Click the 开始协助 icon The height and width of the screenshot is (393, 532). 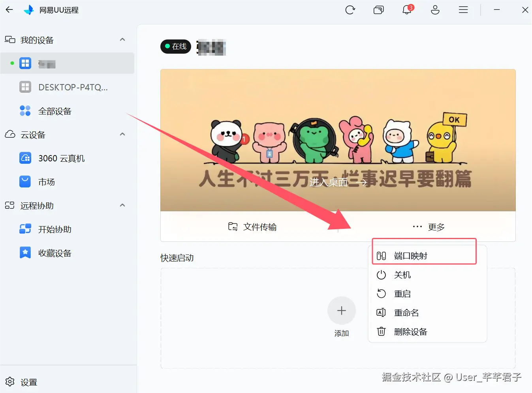click(25, 229)
